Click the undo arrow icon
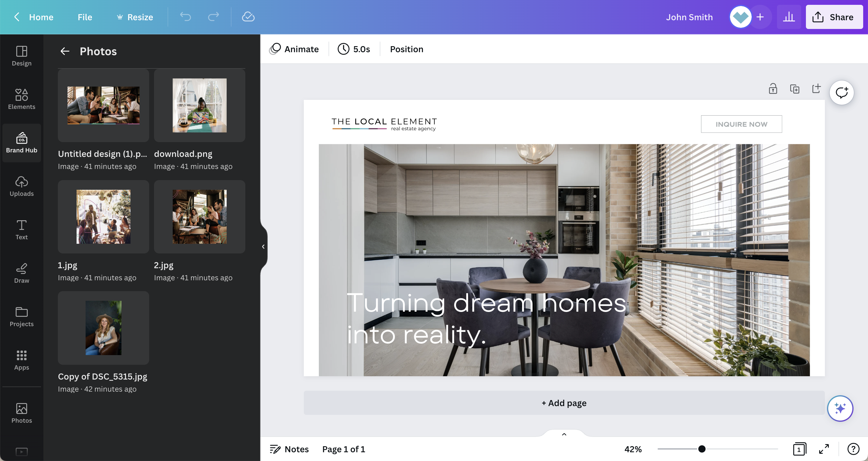 [185, 17]
